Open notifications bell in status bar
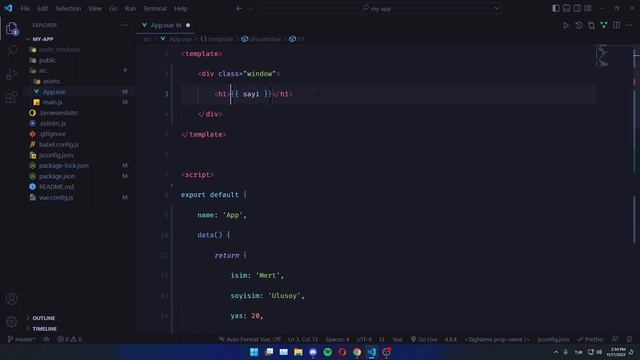The width and height of the screenshot is (640, 360). click(630, 339)
